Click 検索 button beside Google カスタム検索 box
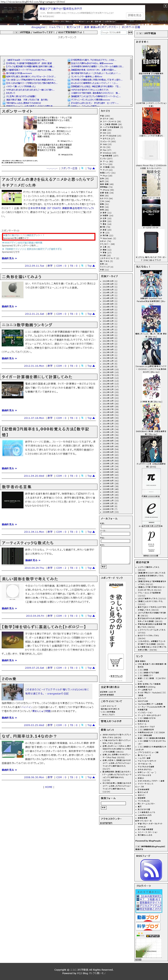168x980 pixels. pyautogui.click(x=130, y=33)
